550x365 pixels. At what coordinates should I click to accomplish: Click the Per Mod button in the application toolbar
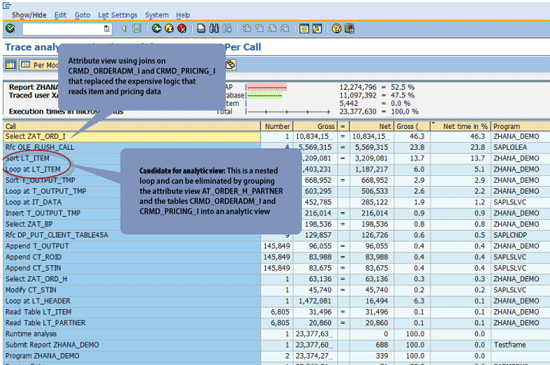pos(39,65)
